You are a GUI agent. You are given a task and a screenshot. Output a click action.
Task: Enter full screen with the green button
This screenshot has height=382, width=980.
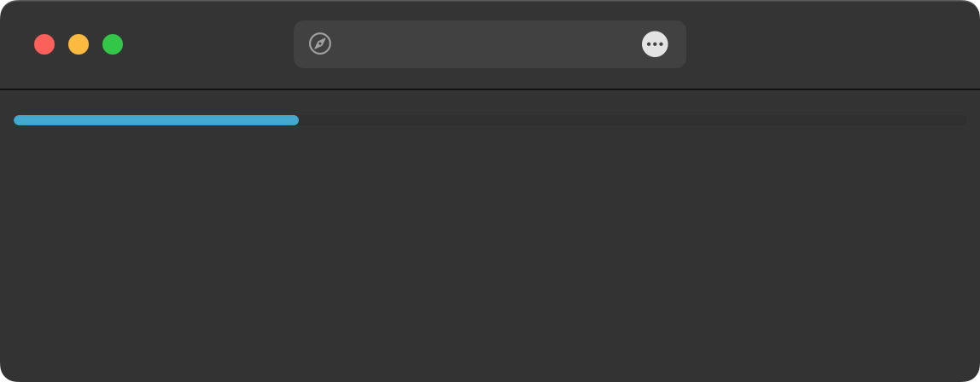(x=113, y=44)
